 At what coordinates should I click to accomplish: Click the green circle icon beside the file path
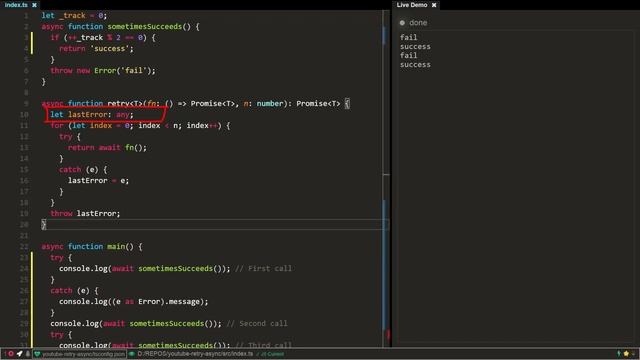132,354
